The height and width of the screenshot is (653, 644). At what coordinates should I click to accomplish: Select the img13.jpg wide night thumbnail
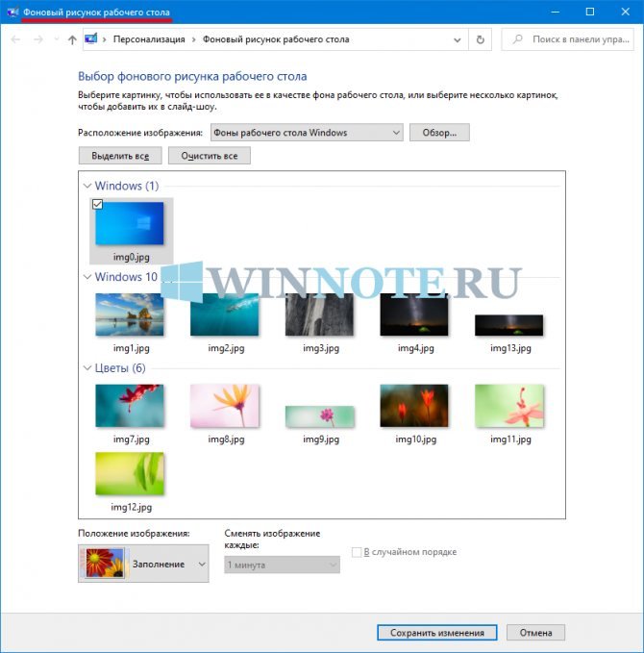(x=509, y=325)
